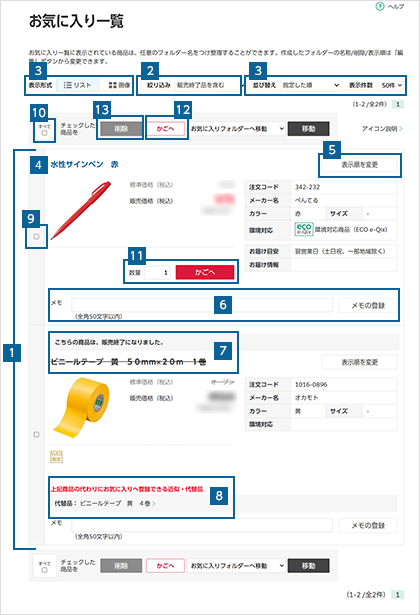Screen dimensions: 420x615
Task: Click the メモ field for ビニールテープ
Action: tap(202, 525)
